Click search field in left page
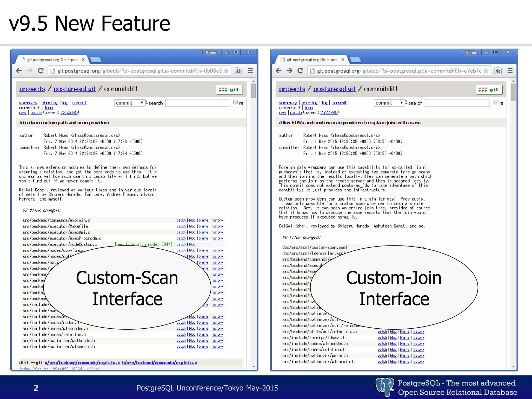 (x=197, y=103)
